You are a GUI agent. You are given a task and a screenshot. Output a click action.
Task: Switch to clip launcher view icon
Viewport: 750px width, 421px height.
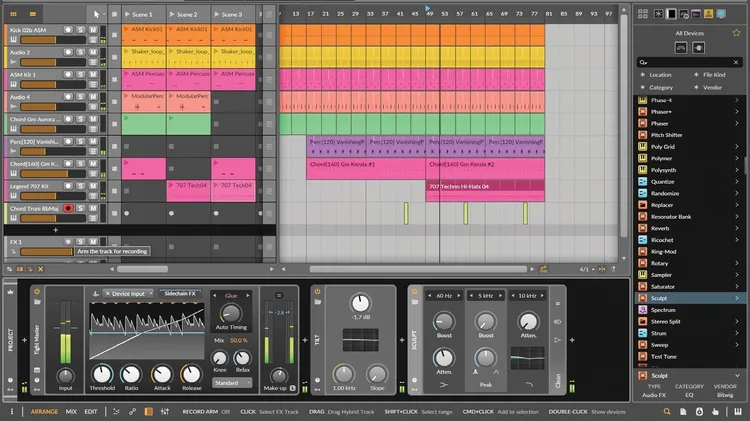13,14
